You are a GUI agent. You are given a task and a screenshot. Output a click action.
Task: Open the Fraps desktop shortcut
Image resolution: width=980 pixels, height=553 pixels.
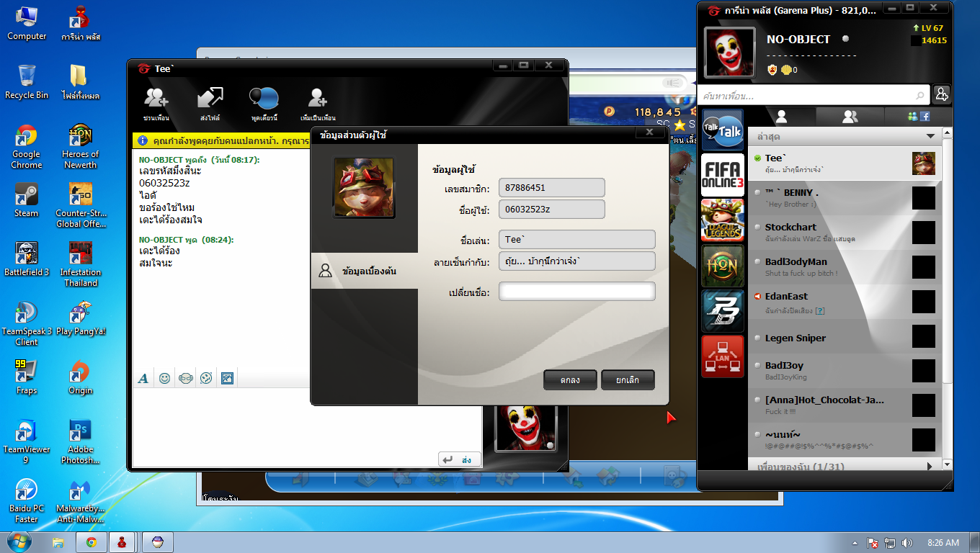coord(27,377)
